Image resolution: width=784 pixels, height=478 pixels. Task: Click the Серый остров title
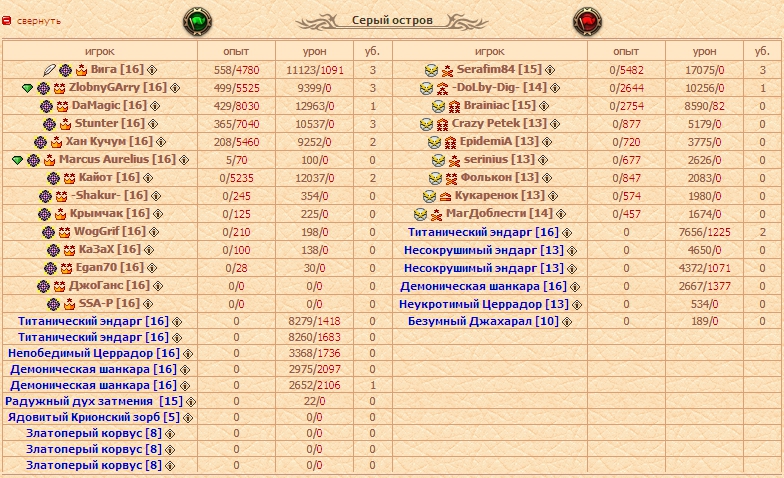pos(392,20)
